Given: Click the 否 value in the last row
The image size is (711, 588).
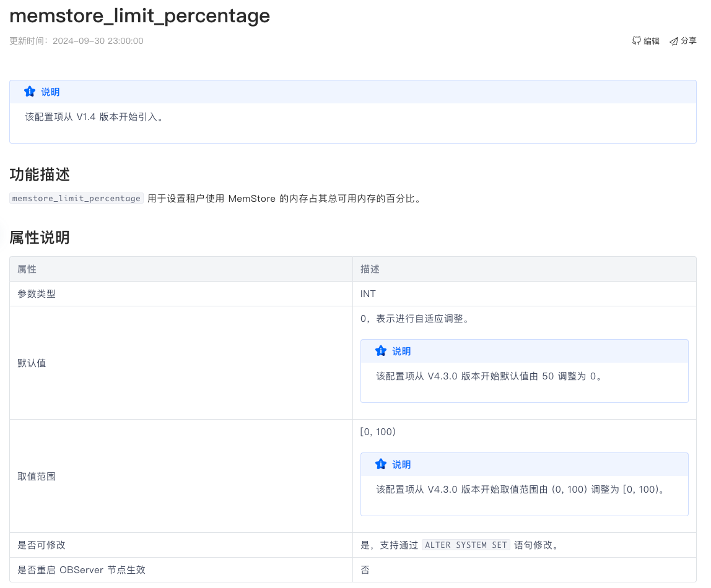Looking at the screenshot, I should [x=365, y=570].
